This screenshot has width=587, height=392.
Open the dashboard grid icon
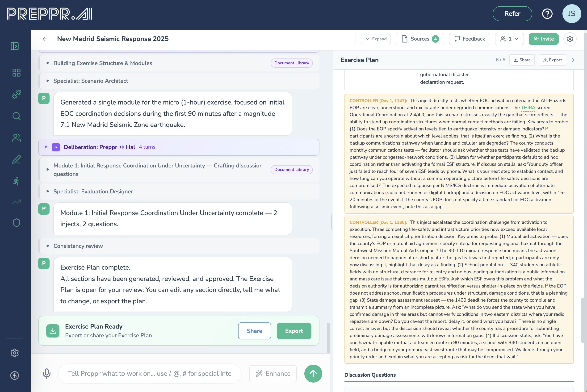pos(16,73)
